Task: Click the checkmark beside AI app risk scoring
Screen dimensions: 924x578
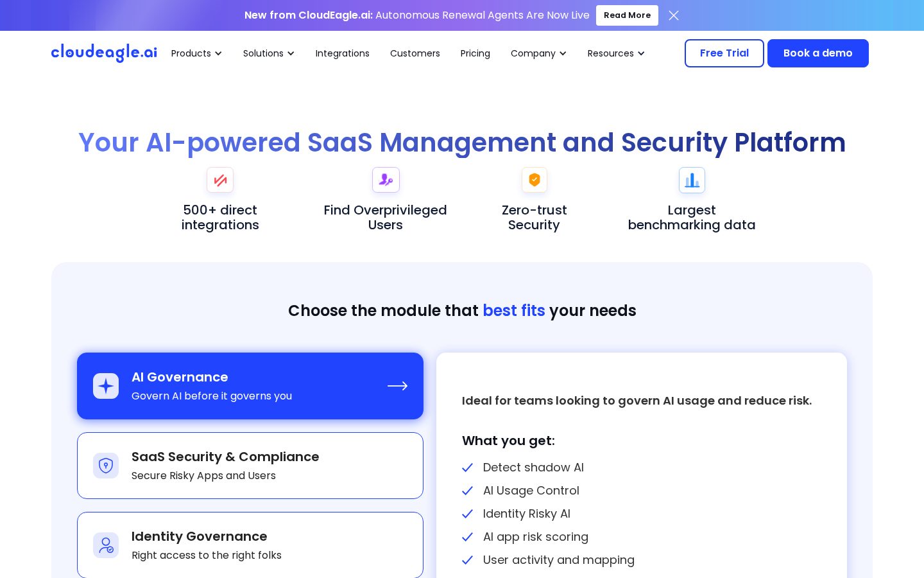Action: (468, 537)
